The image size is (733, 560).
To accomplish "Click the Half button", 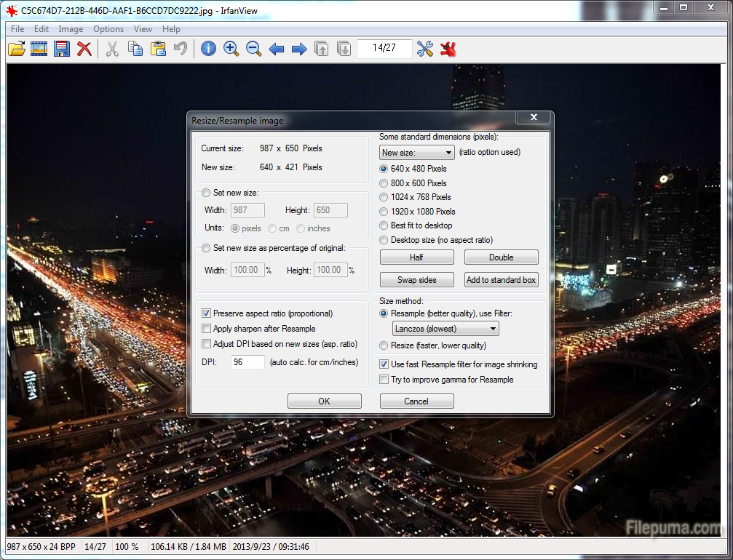I will [416, 257].
